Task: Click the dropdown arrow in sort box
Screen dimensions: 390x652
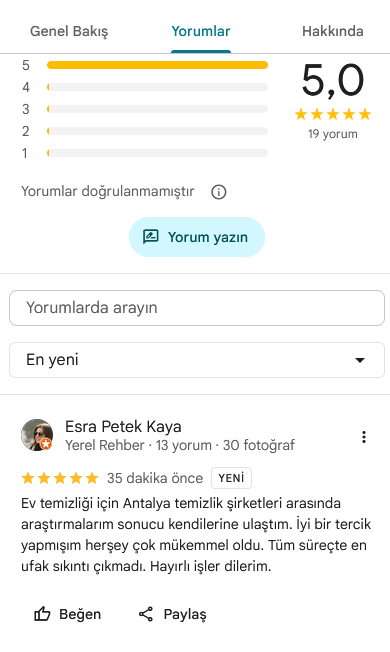Action: click(x=360, y=360)
